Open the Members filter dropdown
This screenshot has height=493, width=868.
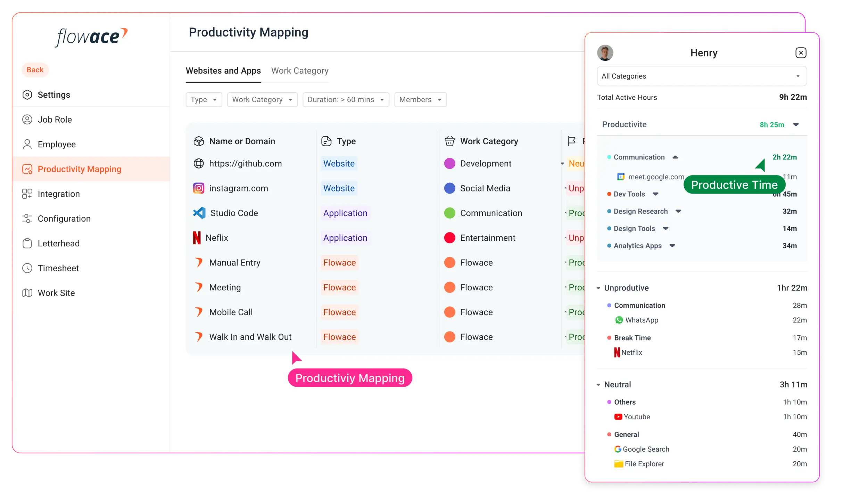click(x=420, y=100)
